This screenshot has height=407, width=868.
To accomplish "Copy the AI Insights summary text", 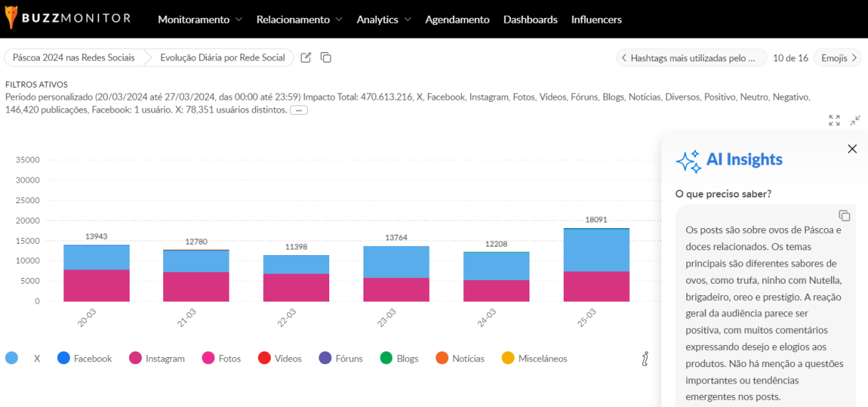I will [x=844, y=215].
